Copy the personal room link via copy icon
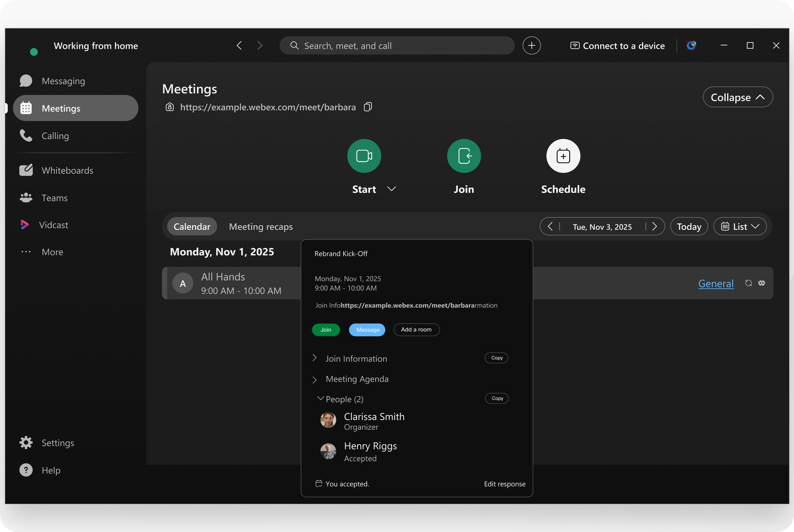The image size is (794, 532). coord(368,107)
